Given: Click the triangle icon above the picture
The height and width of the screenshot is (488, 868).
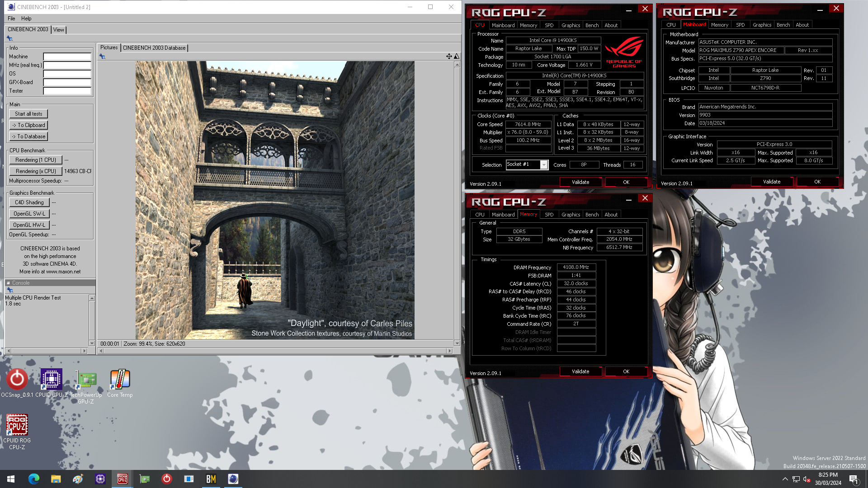Looking at the screenshot, I should tap(457, 56).
